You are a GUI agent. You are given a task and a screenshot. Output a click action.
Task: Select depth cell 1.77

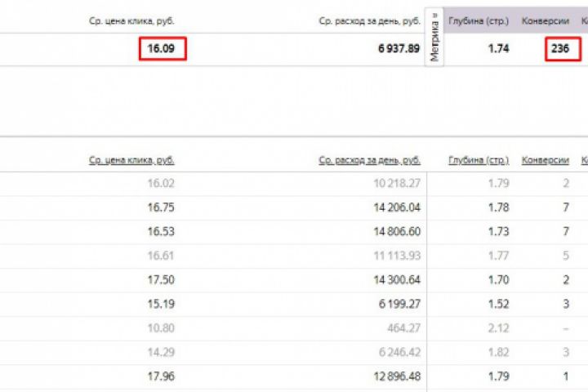coord(498,256)
